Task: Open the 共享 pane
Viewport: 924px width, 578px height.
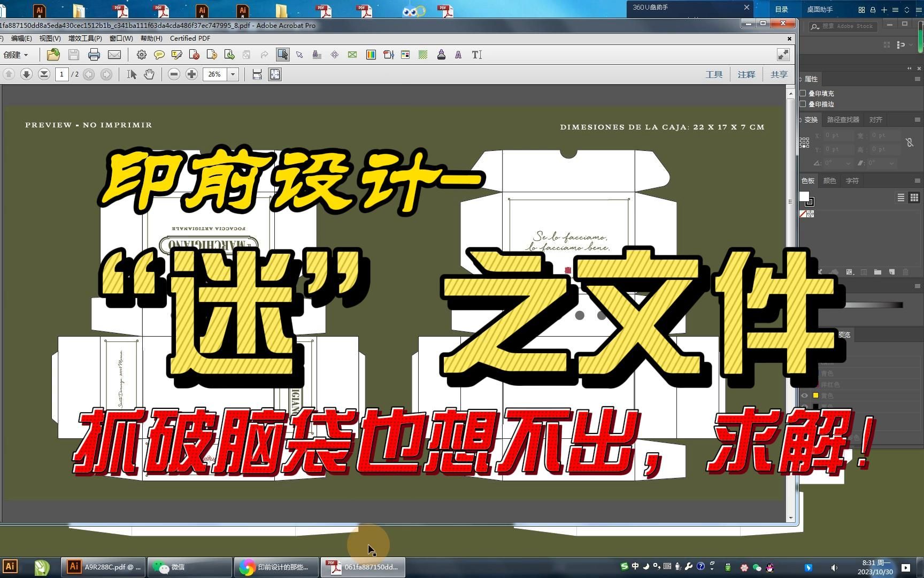Action: click(x=779, y=74)
